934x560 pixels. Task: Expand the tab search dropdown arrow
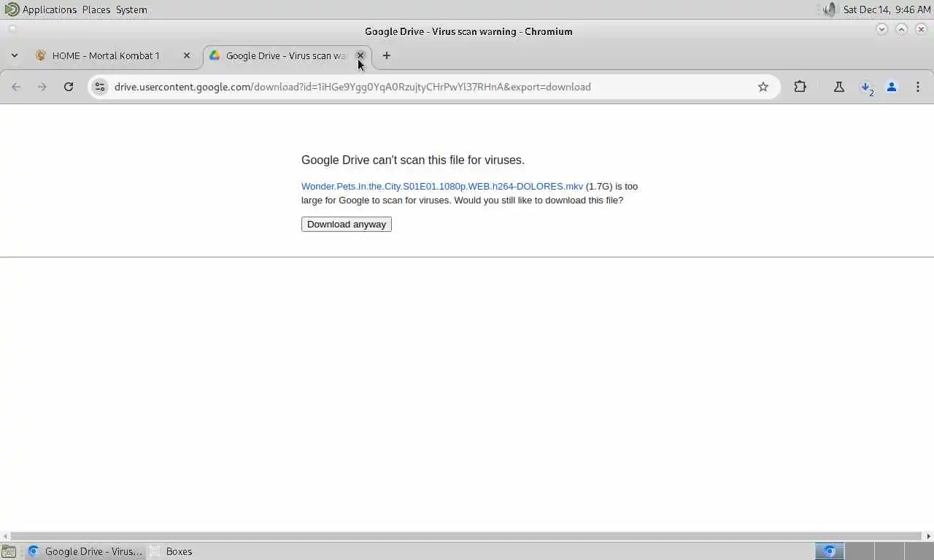pyautogui.click(x=15, y=55)
